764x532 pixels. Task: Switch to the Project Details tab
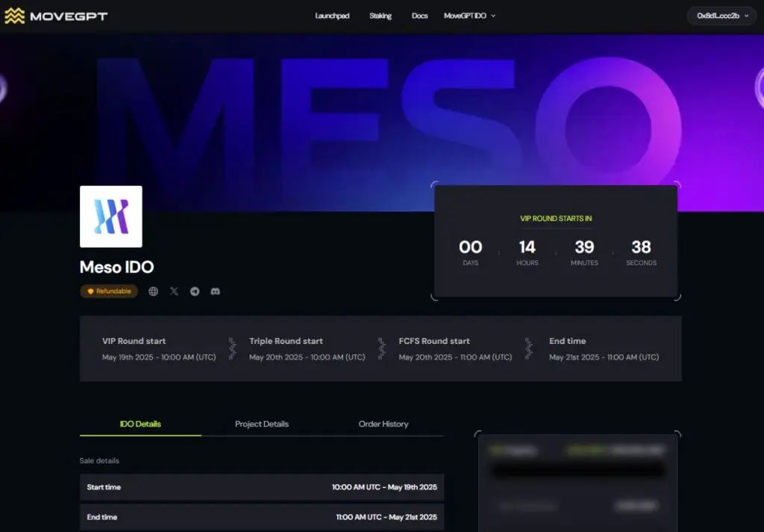point(262,424)
